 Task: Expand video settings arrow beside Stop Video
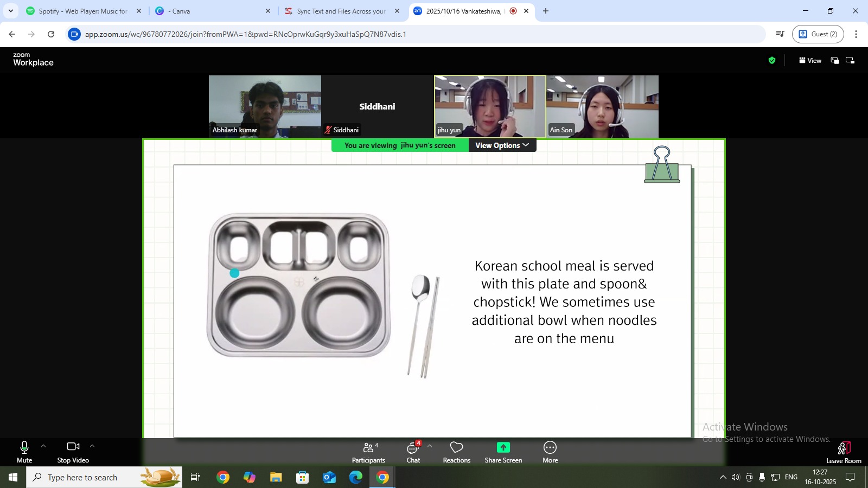coord(92,446)
